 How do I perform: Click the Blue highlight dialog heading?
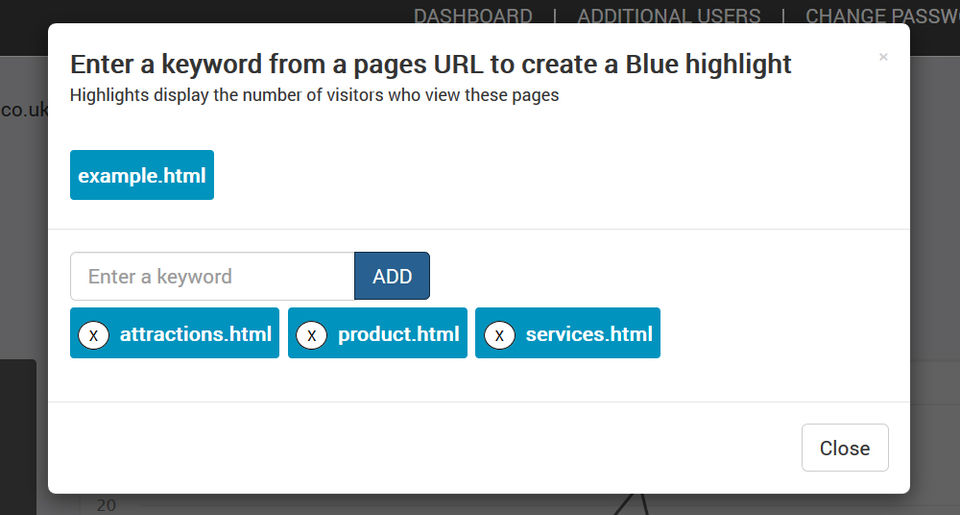430,64
